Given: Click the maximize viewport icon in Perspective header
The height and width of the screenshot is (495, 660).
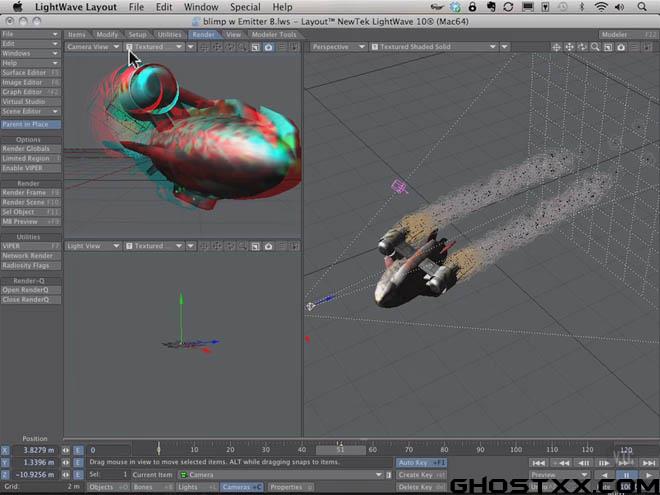Looking at the screenshot, I should [x=608, y=47].
